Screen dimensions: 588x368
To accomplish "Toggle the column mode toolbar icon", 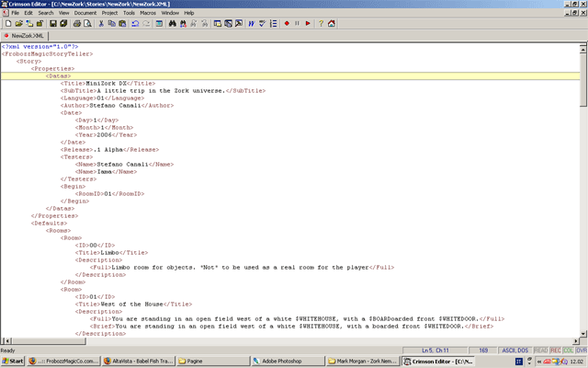I will tap(159, 23).
